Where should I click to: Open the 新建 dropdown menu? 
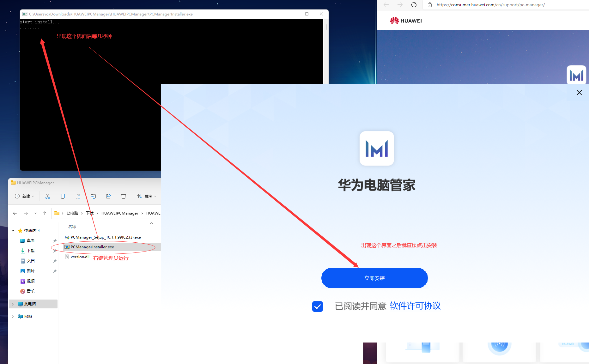(x=24, y=196)
